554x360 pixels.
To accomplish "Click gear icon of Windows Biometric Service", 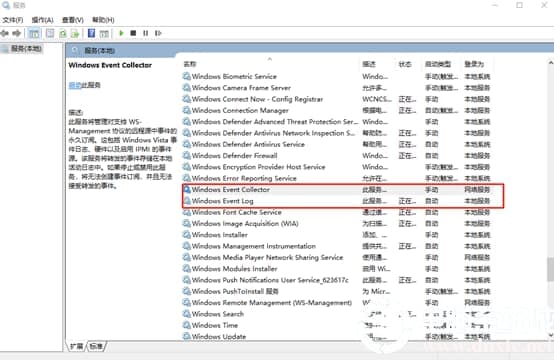I will pyautogui.click(x=187, y=76).
